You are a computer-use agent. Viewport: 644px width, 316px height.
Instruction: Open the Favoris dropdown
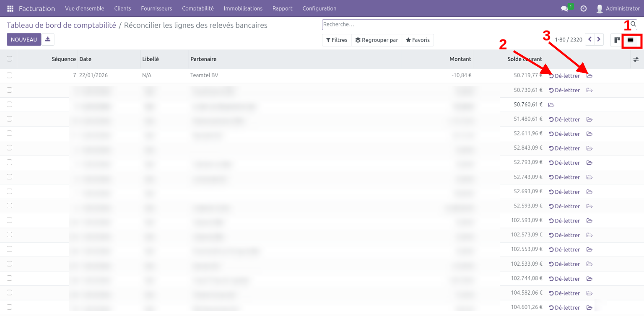click(x=418, y=40)
